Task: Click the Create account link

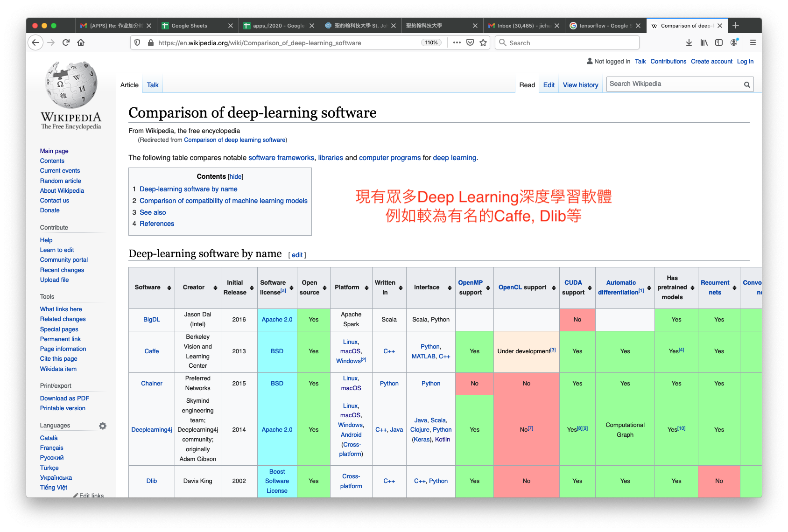Action: pos(711,62)
